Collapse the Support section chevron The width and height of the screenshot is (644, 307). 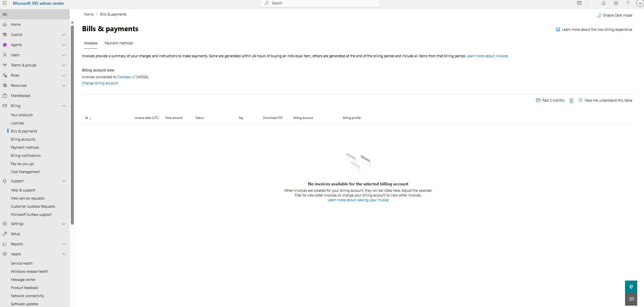pos(64,181)
